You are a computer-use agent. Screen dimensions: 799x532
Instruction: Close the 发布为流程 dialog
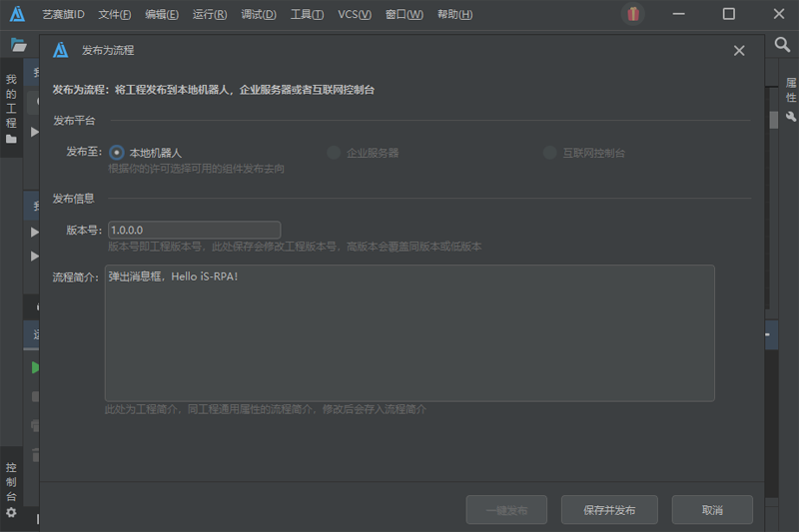(739, 50)
